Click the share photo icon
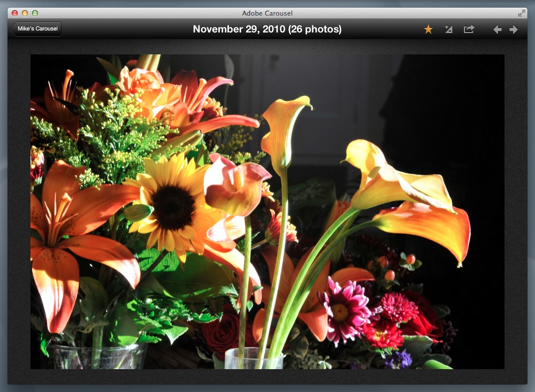The image size is (535, 392). click(469, 29)
